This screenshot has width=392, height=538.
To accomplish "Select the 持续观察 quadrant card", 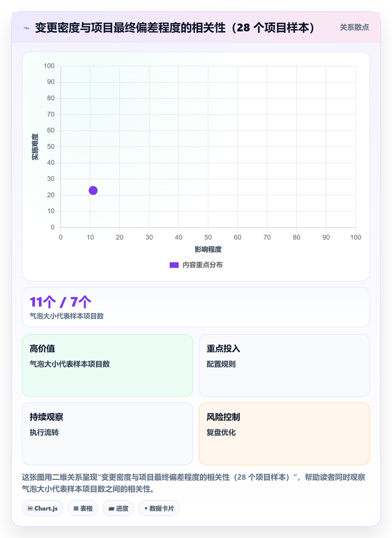I will tap(108, 433).
